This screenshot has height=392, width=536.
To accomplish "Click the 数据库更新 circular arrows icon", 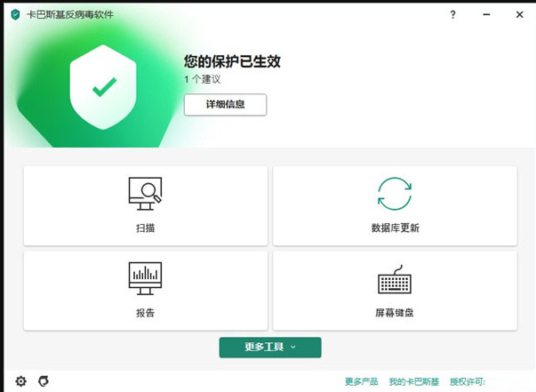I will [395, 194].
